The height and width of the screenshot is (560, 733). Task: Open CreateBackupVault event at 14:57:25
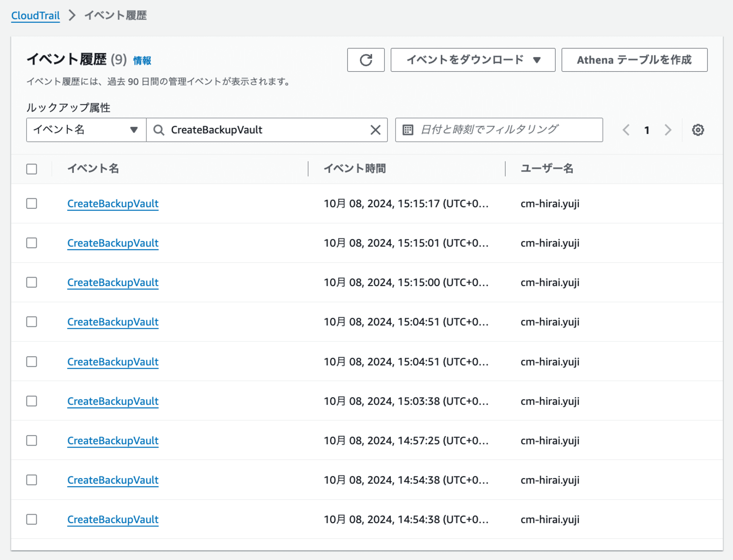coord(113,441)
